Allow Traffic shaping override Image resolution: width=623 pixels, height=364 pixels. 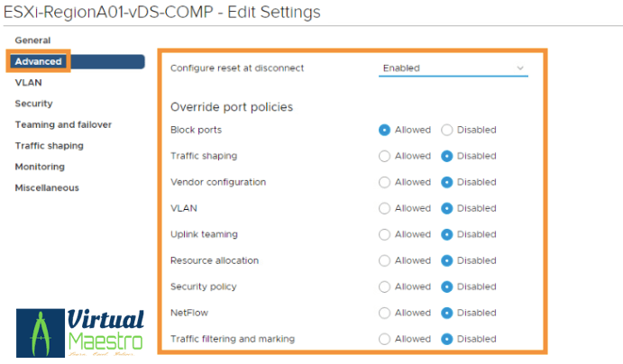385,156
